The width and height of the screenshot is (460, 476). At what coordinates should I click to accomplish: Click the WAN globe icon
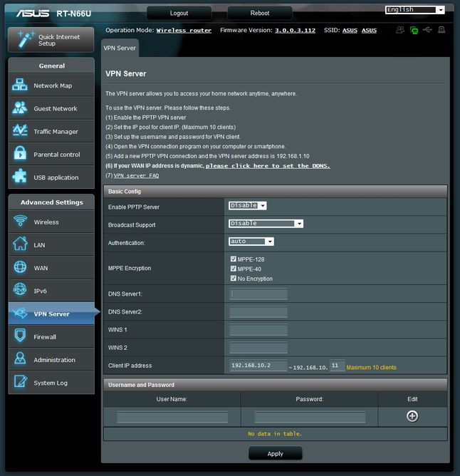20,267
